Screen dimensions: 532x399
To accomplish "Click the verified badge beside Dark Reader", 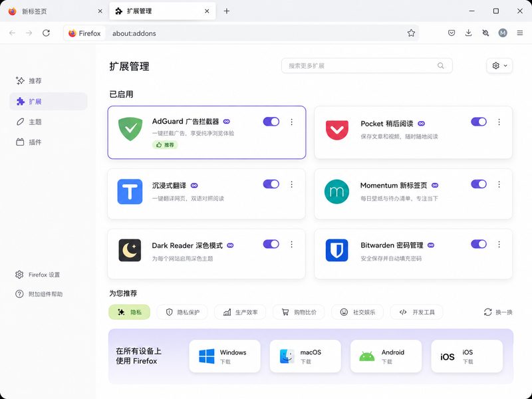I will pyautogui.click(x=230, y=245).
